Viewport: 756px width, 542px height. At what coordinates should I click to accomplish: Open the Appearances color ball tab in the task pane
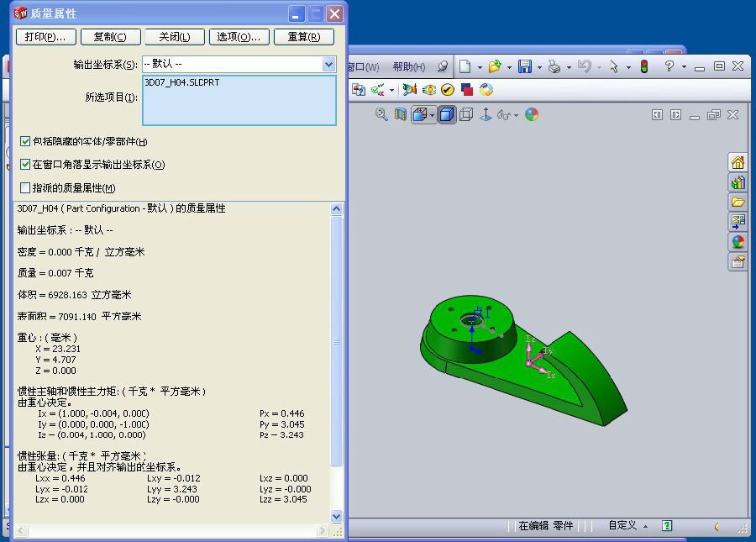[738, 242]
